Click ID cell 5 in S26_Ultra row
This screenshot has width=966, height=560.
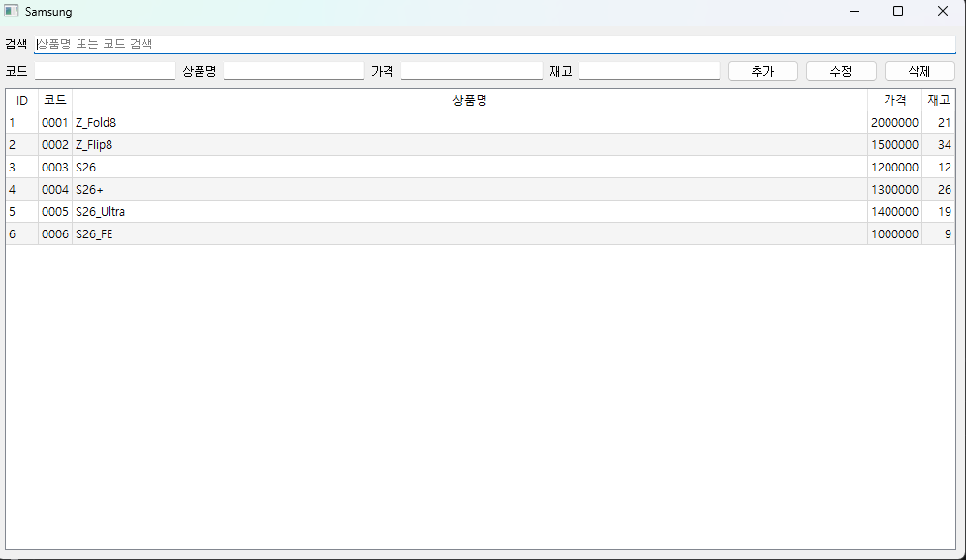22,211
